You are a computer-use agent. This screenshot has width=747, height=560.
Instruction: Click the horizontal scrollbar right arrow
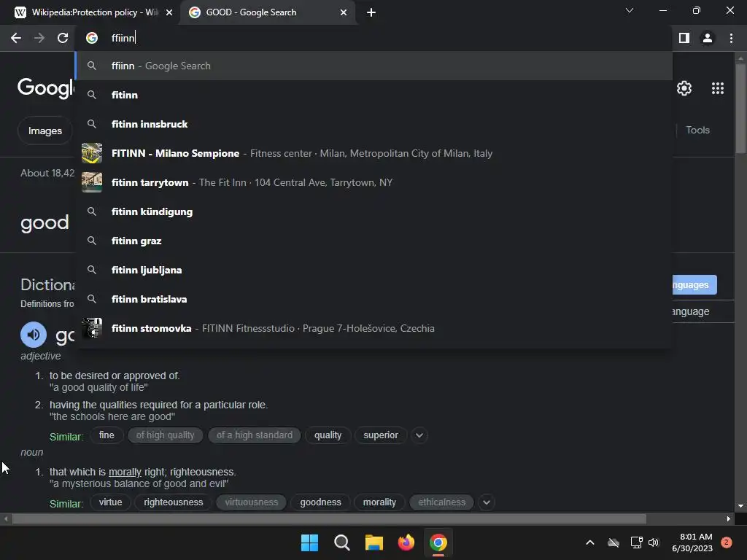tap(729, 518)
